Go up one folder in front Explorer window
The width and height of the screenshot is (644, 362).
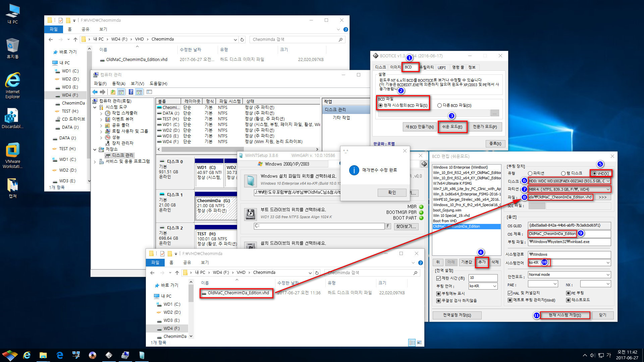177,273
